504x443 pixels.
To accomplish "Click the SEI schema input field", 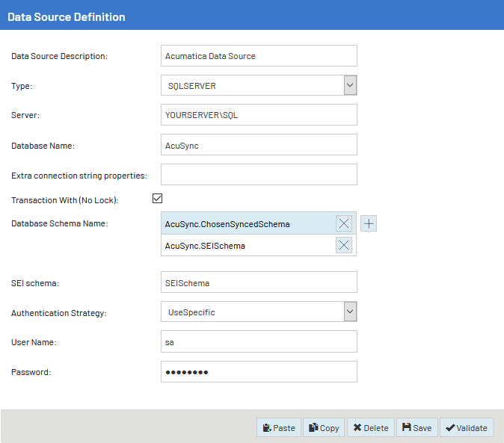I will coord(259,282).
